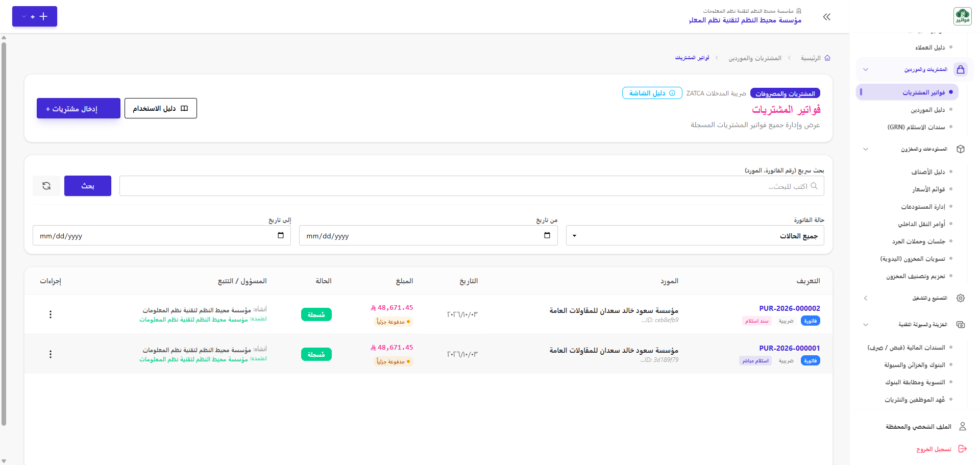The image size is (980, 465).
Task: Click the Fawateer app logo
Action: click(962, 16)
